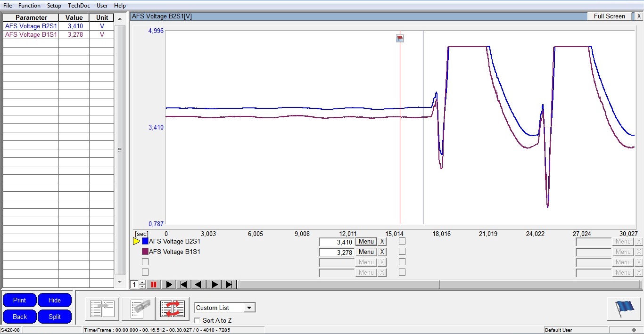This screenshot has height=334, width=644.
Task: Open the Custom List dropdown
Action: [x=250, y=308]
